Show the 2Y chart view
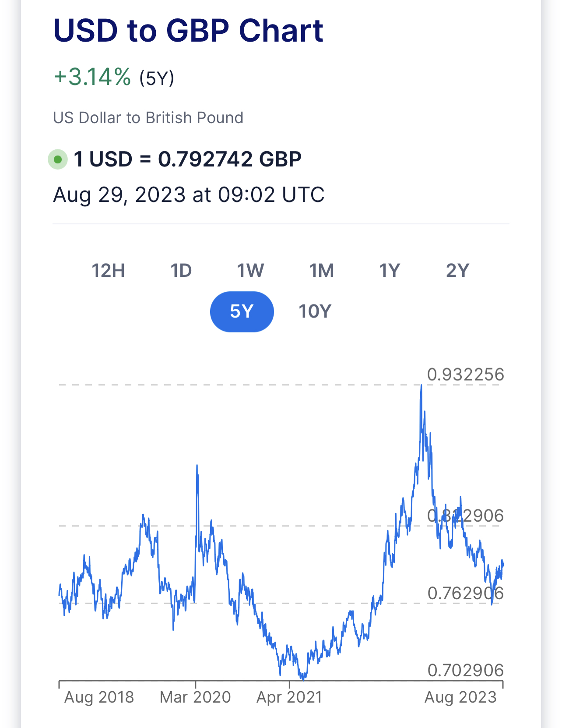 pyautogui.click(x=457, y=271)
